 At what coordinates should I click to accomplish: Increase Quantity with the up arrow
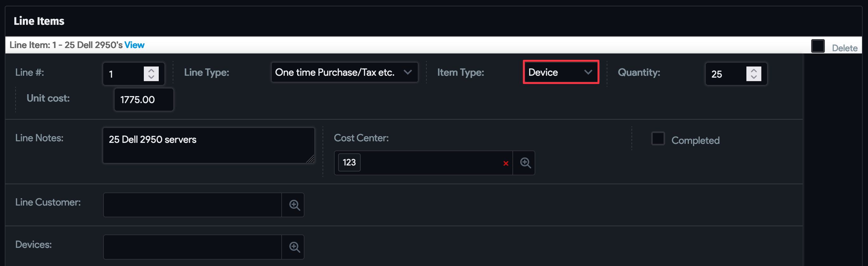(x=754, y=70)
